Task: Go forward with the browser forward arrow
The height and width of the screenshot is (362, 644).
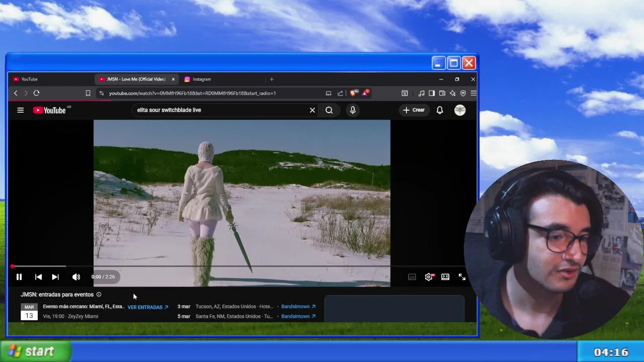Action: [x=26, y=93]
